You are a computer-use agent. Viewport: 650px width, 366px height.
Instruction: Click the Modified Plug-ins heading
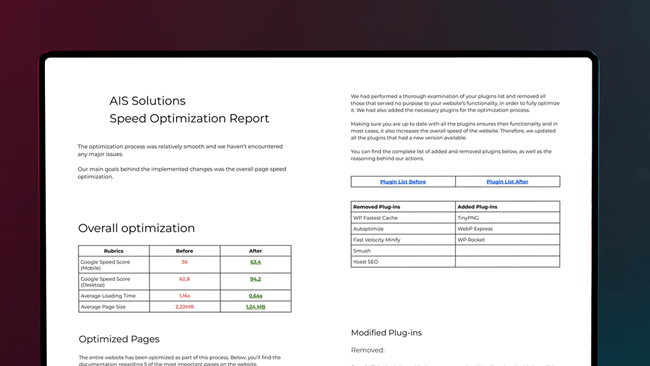point(386,333)
